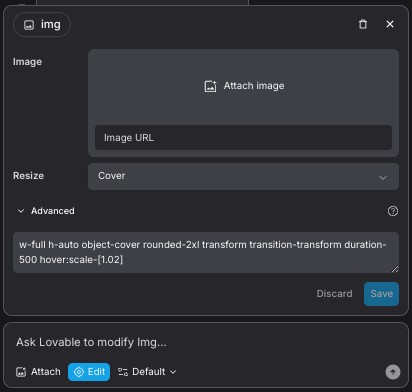Close the img properties panel
This screenshot has width=412, height=392.
[390, 24]
